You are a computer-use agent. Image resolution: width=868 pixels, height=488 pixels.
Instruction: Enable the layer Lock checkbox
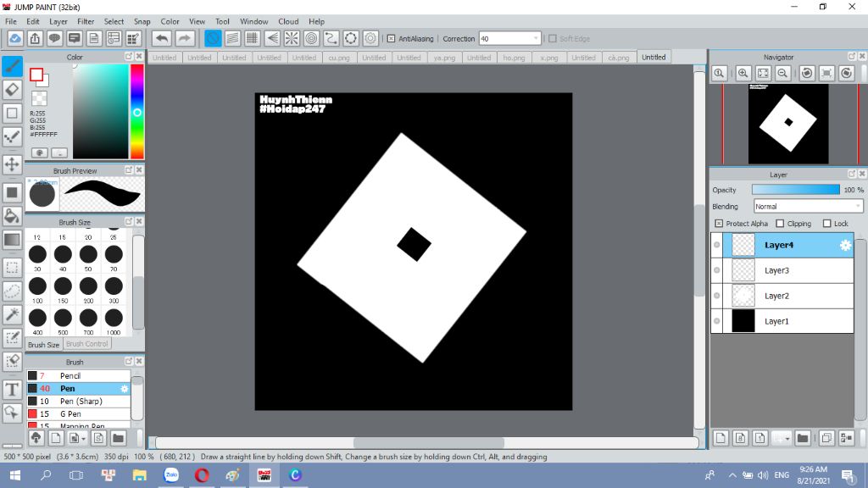click(x=827, y=224)
